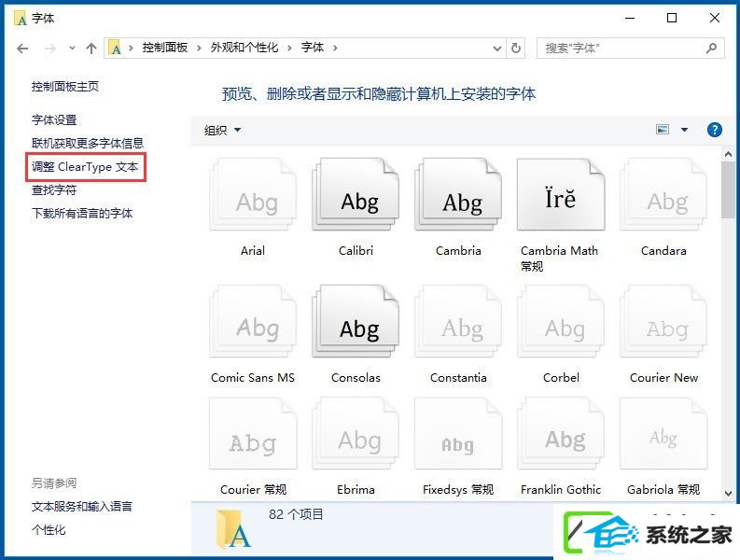Change view using the view layout icon
The width and height of the screenshot is (740, 560).
(x=663, y=130)
